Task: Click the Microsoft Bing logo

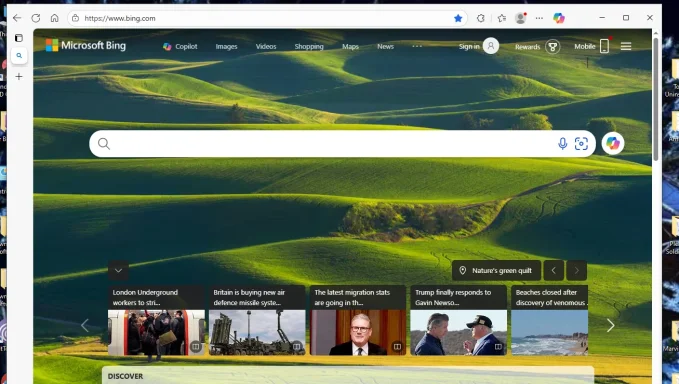Action: point(86,45)
